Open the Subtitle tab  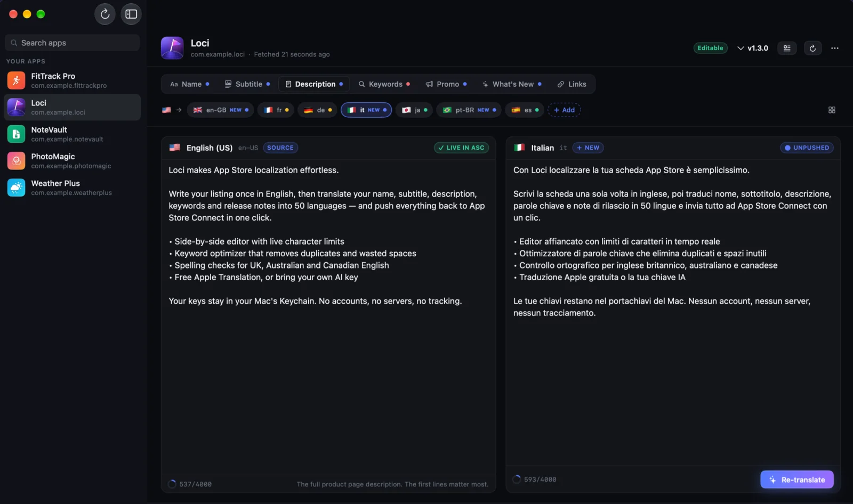(x=247, y=84)
